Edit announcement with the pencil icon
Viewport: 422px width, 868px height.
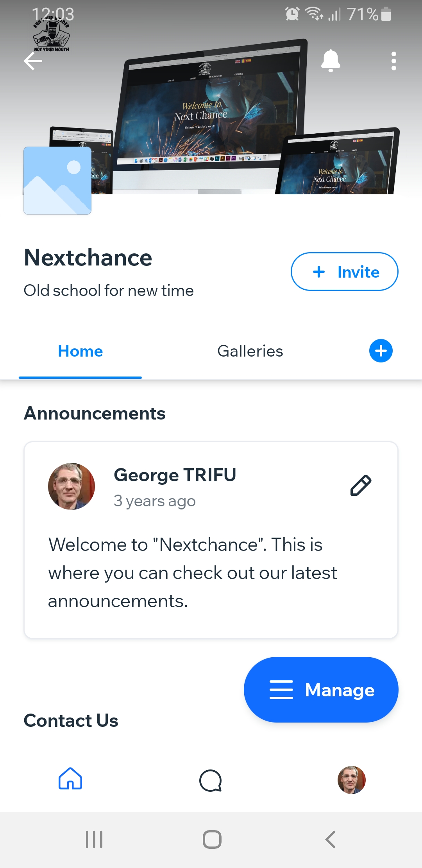[361, 486]
